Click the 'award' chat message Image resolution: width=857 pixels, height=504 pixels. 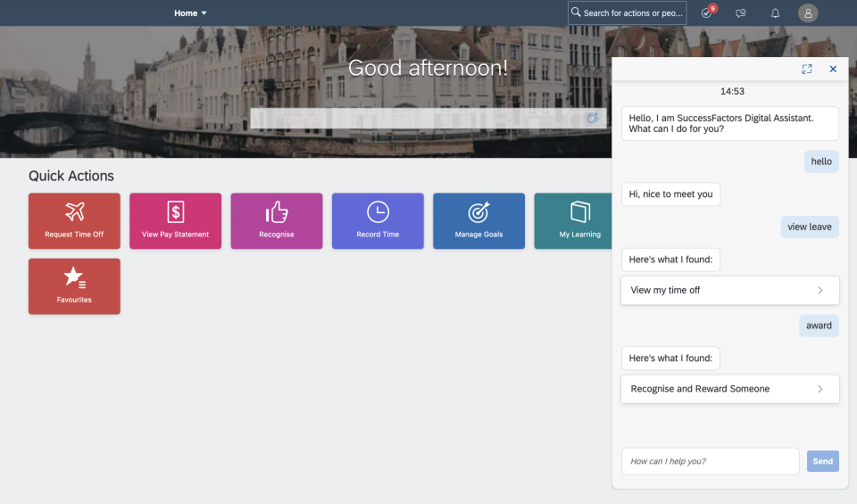click(819, 326)
